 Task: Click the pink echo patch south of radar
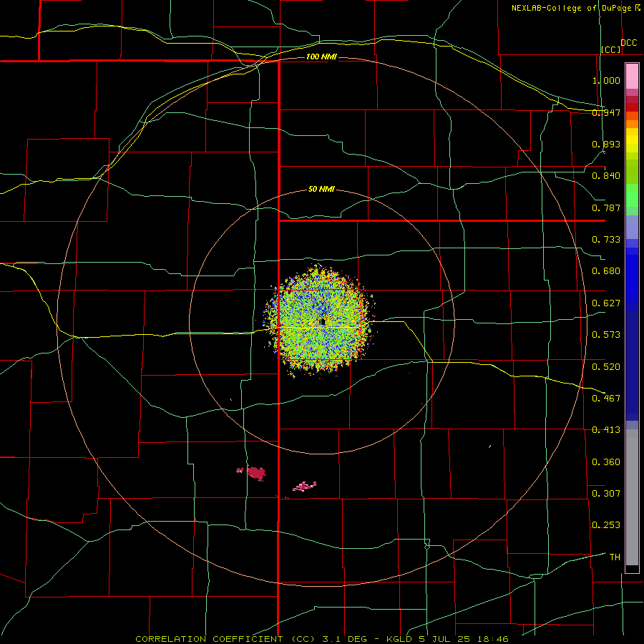pos(304,487)
